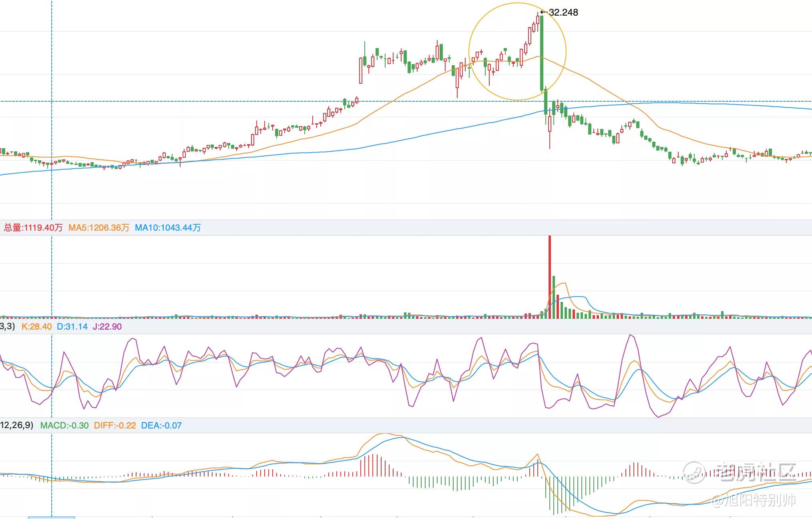
Task: Click the D:31.14 KDJ value
Action: pyautogui.click(x=72, y=327)
